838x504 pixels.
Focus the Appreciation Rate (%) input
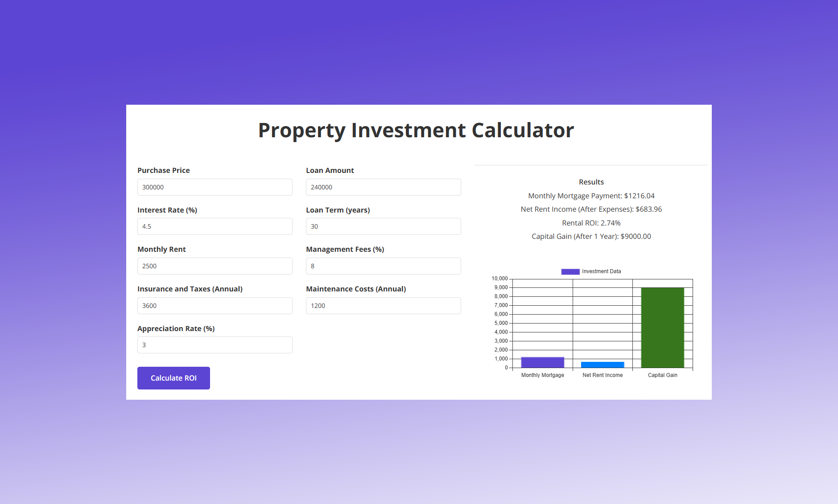pos(215,345)
